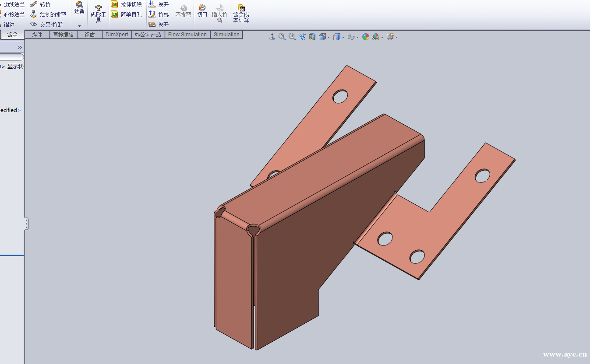Image resolution: width=590 pixels, height=364 pixels.
Task: Open the DimXpert tab
Action: click(x=117, y=35)
